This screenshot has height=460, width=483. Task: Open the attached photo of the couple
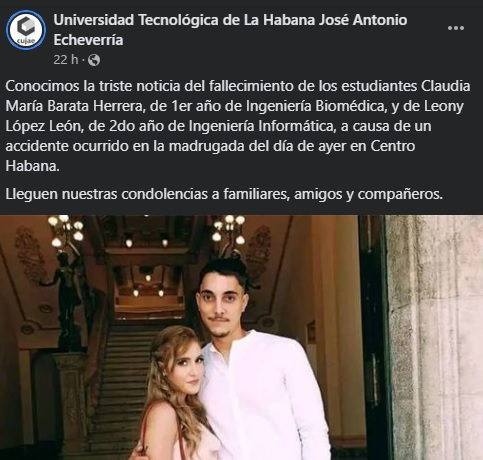click(241, 337)
